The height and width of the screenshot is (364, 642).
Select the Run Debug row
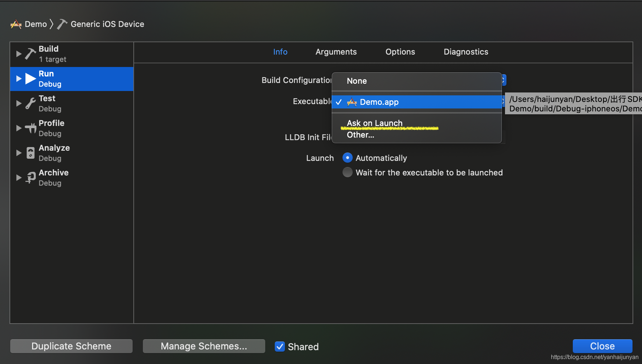[72, 79]
